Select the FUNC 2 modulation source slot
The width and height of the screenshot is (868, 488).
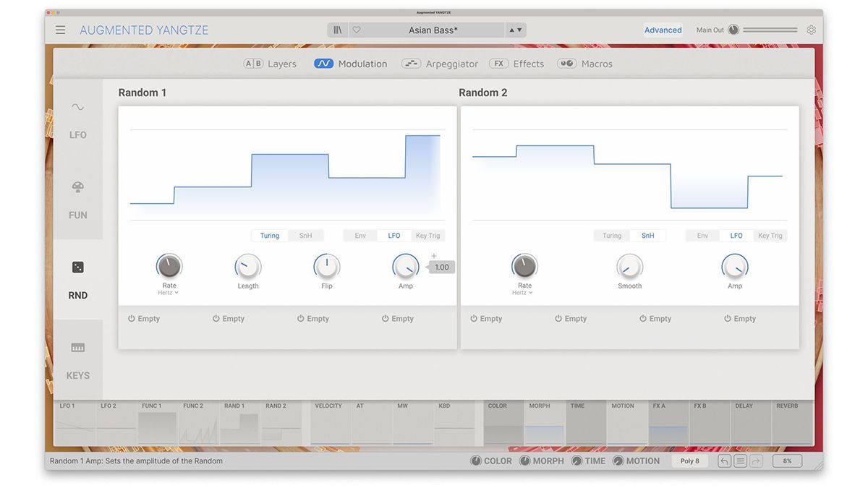[x=199, y=422]
